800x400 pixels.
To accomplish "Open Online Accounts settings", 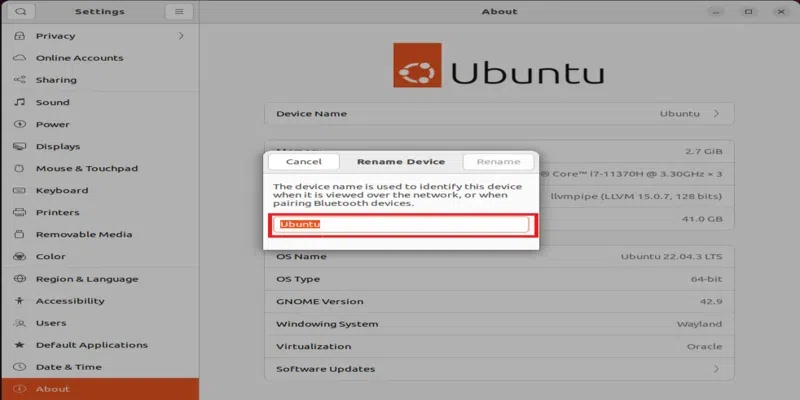I will [99, 58].
